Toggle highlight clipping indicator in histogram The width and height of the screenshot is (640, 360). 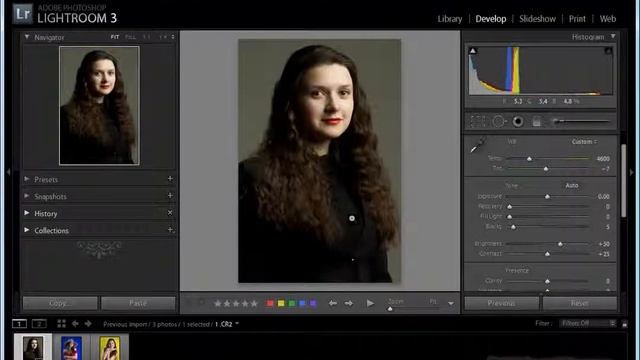tap(608, 51)
